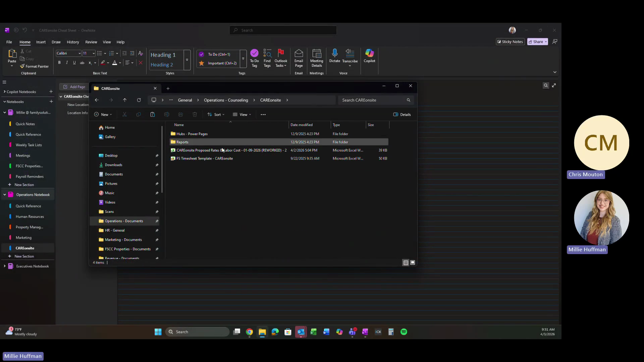Open Google Chrome from the taskbar
The image size is (644, 362).
[249, 332]
